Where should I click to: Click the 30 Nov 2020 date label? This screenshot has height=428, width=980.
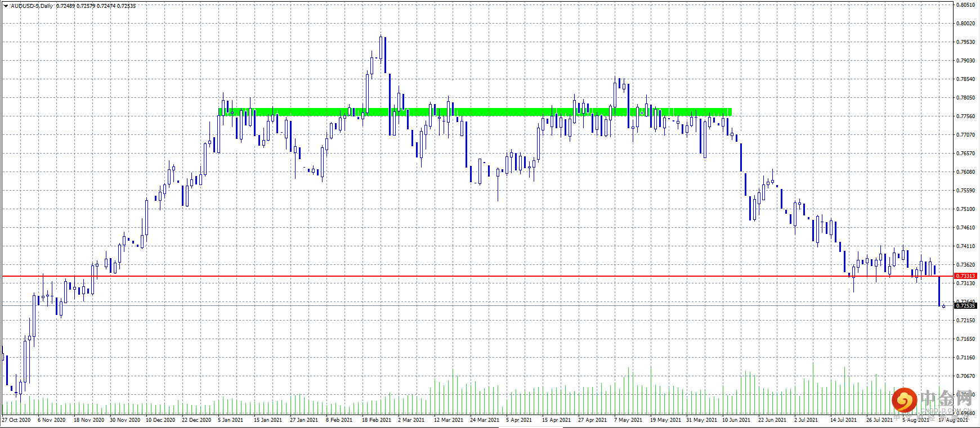(125, 420)
